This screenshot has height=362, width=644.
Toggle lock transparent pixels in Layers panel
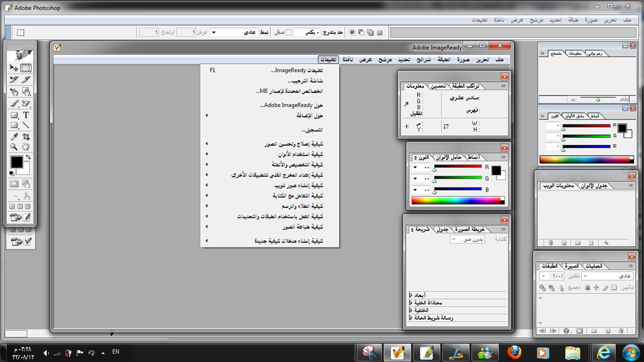tap(614, 288)
